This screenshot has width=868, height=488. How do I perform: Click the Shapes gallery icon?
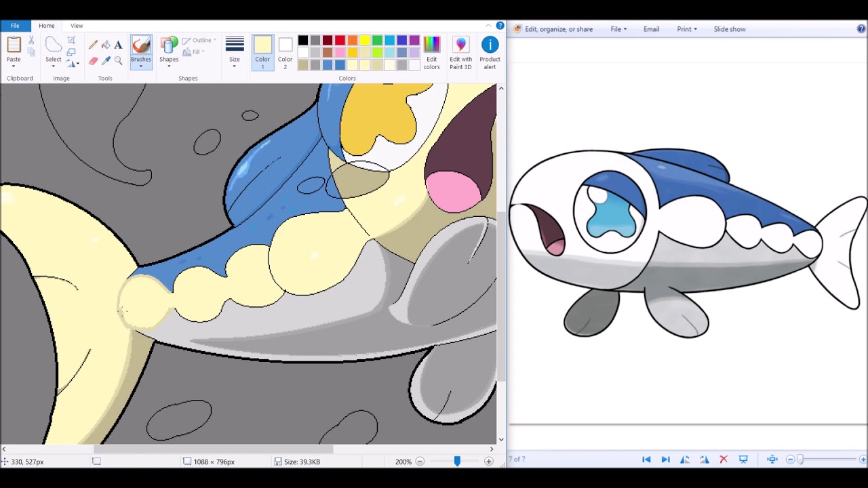coord(169,45)
